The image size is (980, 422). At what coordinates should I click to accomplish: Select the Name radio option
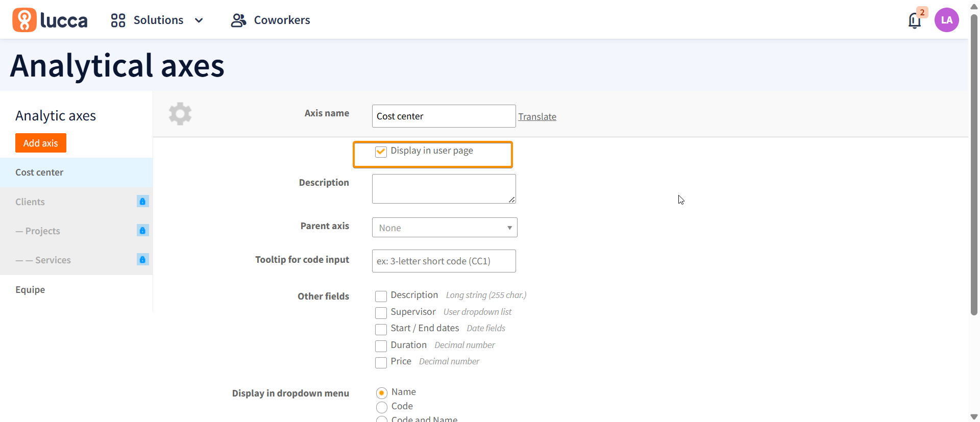point(382,393)
